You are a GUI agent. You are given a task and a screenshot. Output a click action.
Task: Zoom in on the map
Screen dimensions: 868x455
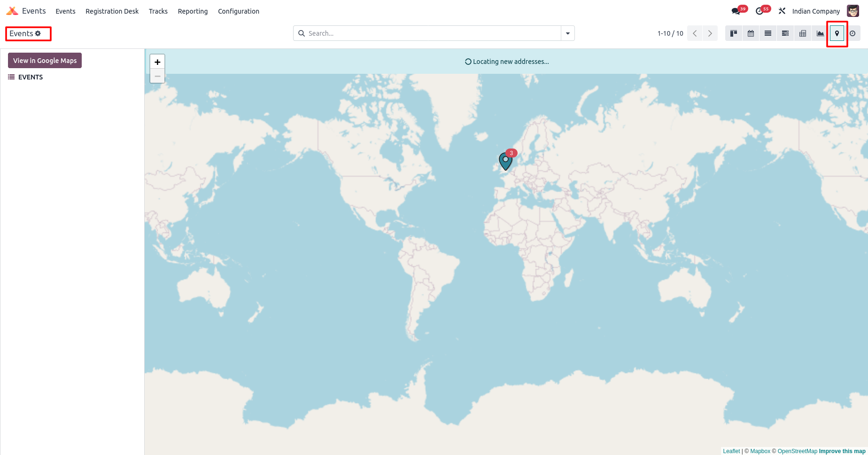pos(157,62)
